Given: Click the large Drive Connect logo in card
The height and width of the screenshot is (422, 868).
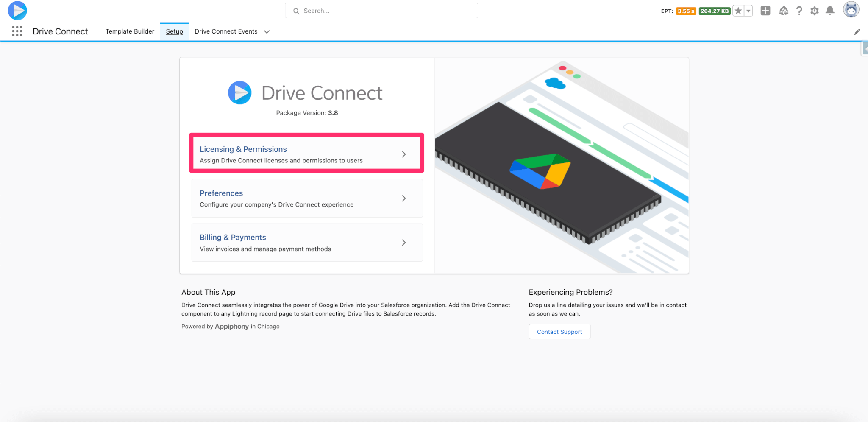Looking at the screenshot, I should (240, 92).
